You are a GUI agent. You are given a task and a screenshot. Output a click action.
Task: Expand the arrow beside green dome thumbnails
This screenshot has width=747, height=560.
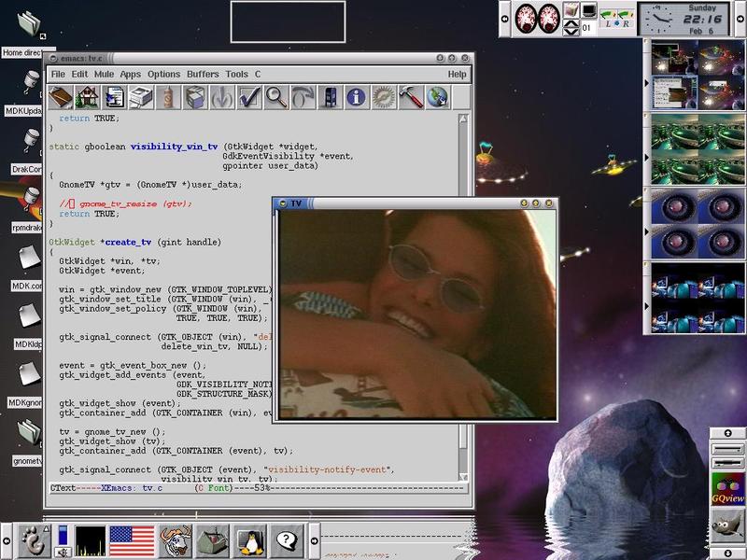pos(646,158)
